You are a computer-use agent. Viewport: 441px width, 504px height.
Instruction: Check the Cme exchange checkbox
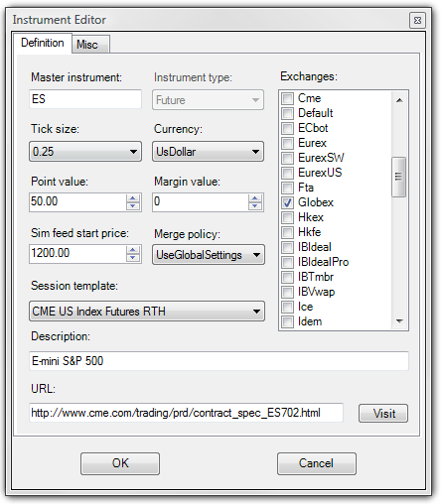click(x=287, y=98)
